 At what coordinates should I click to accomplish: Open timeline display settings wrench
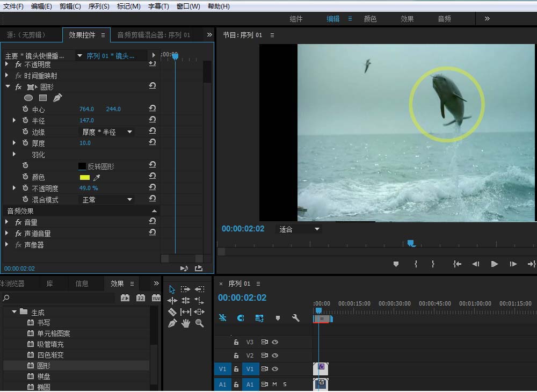tap(295, 318)
